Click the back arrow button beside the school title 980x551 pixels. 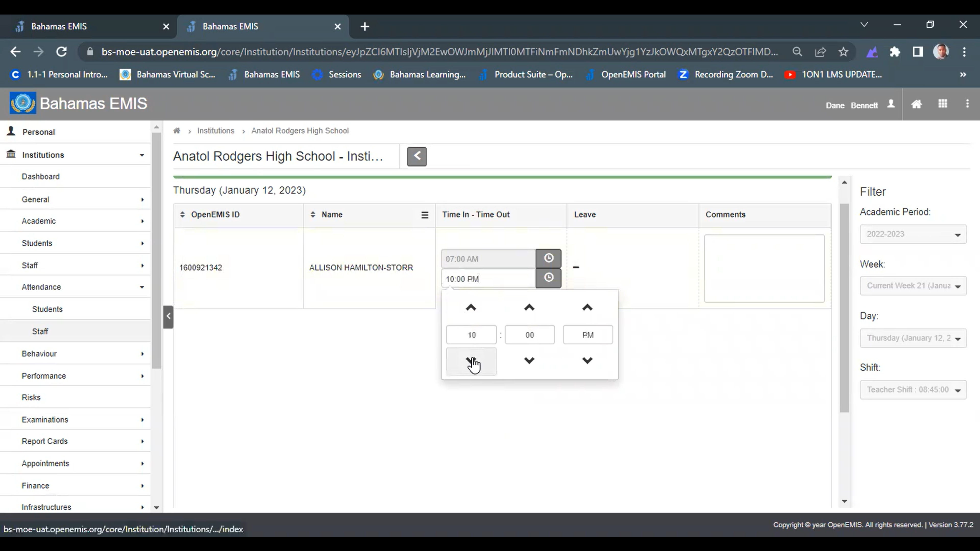pos(416,156)
